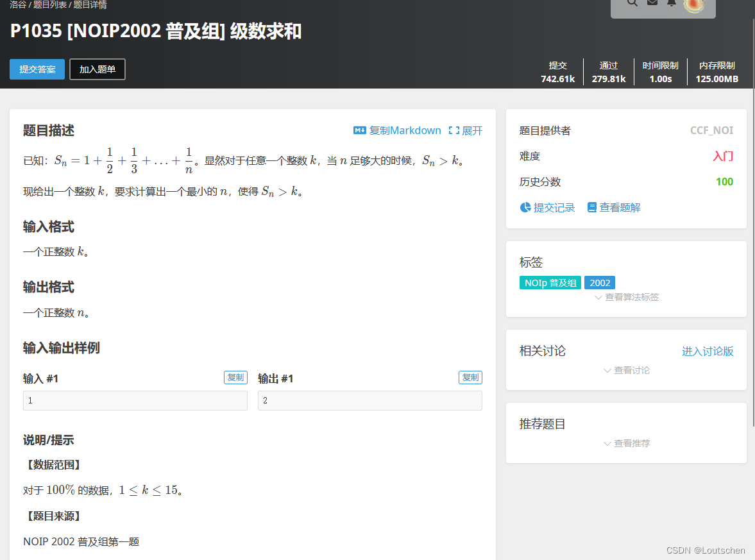The width and height of the screenshot is (755, 560).
Task: Click the 提交答案 button
Action: (37, 69)
